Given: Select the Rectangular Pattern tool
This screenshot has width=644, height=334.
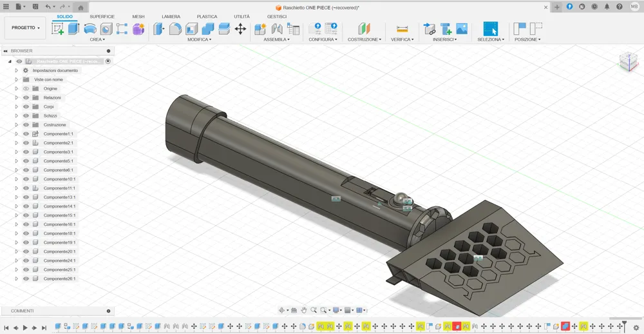Looking at the screenshot, I should (x=122, y=29).
